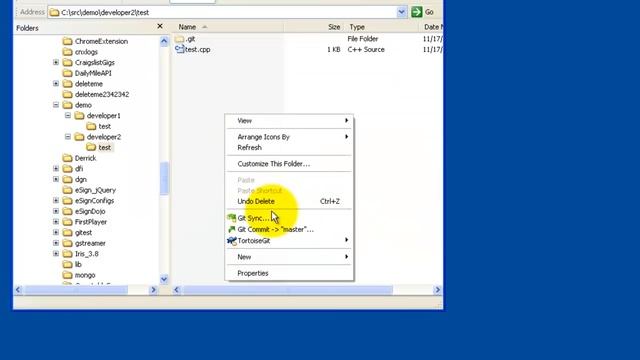Image resolution: width=640 pixels, height=360 pixels.
Task: Click the mongo folder icon
Action: 68,275
